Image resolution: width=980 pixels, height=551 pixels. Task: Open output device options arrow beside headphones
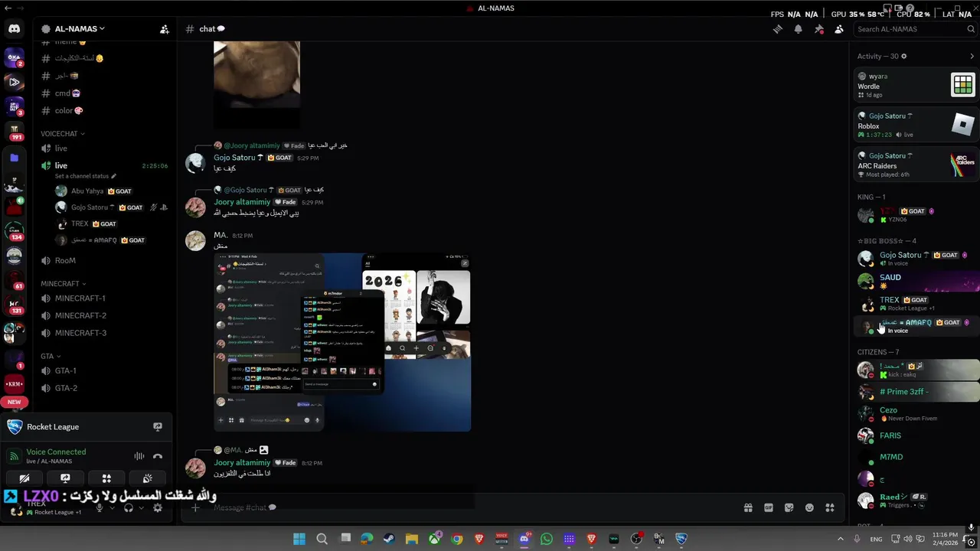[x=141, y=508]
